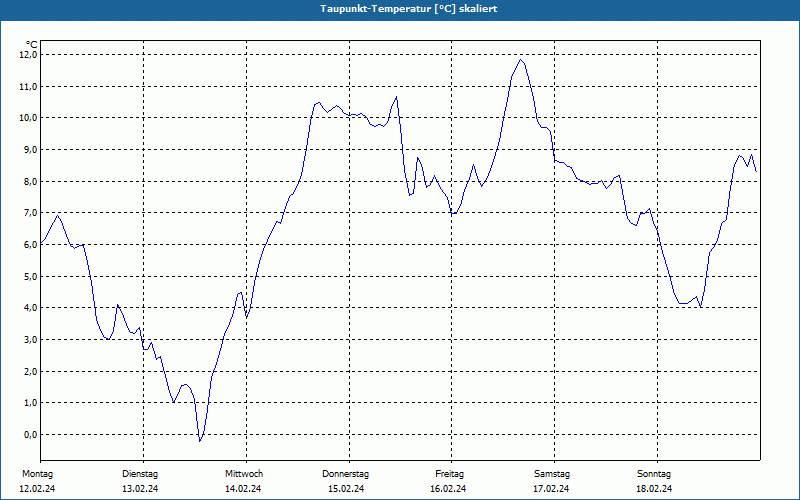Click the 12,0 axis value
Screen dimensions: 800x500
coord(28,55)
